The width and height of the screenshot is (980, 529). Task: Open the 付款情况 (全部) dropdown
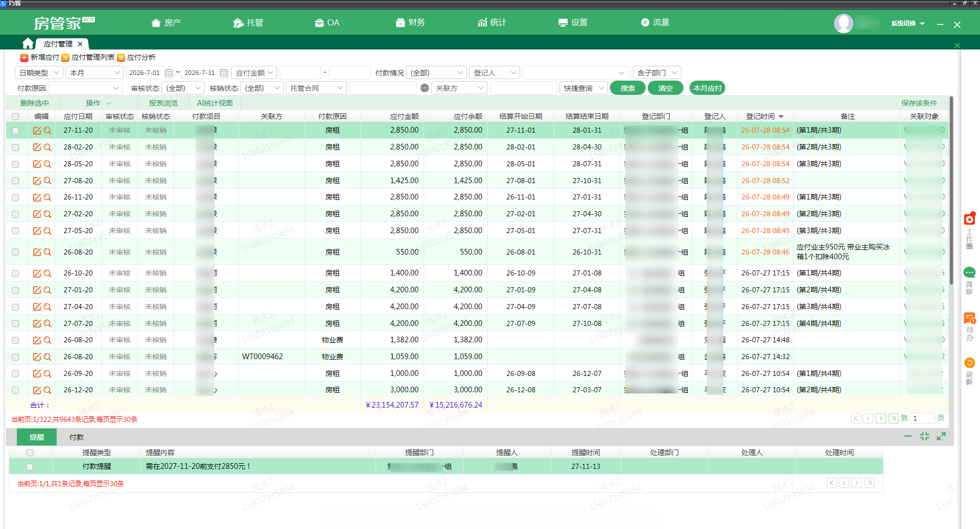pos(437,73)
